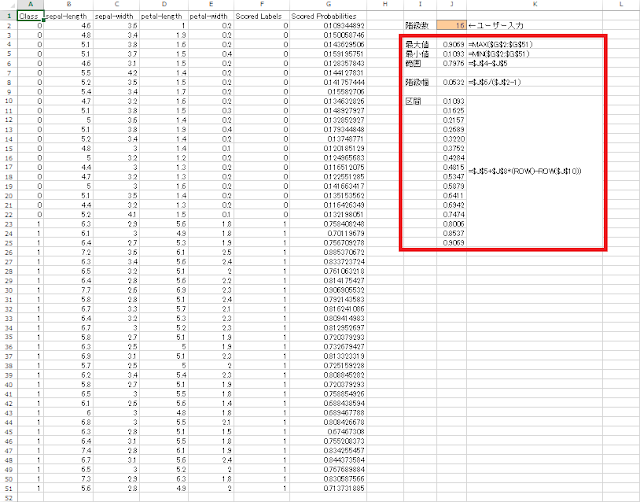
Task: Click column header K
Action: (x=533, y=6)
